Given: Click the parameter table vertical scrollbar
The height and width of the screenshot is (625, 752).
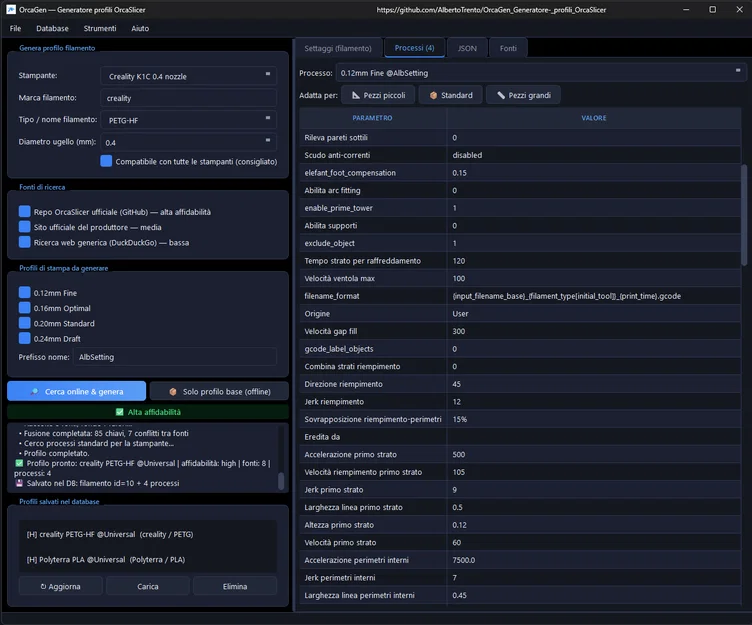Looking at the screenshot, I should 744,215.
